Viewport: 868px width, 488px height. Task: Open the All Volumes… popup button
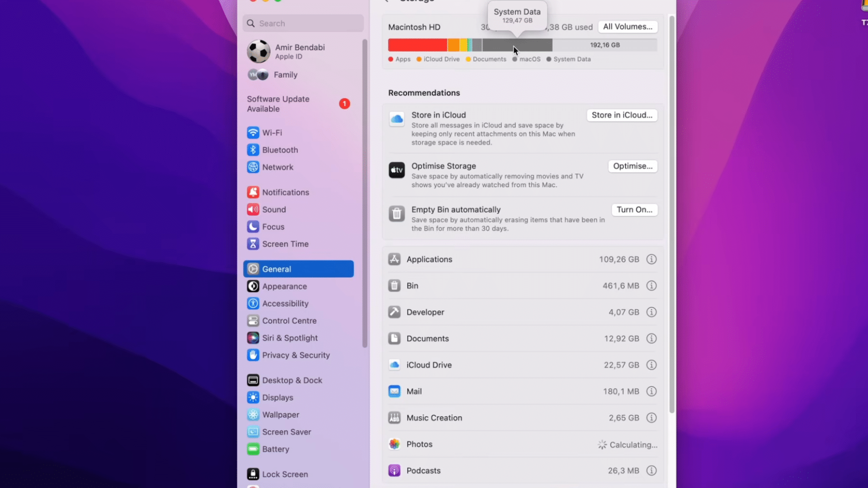pos(627,27)
